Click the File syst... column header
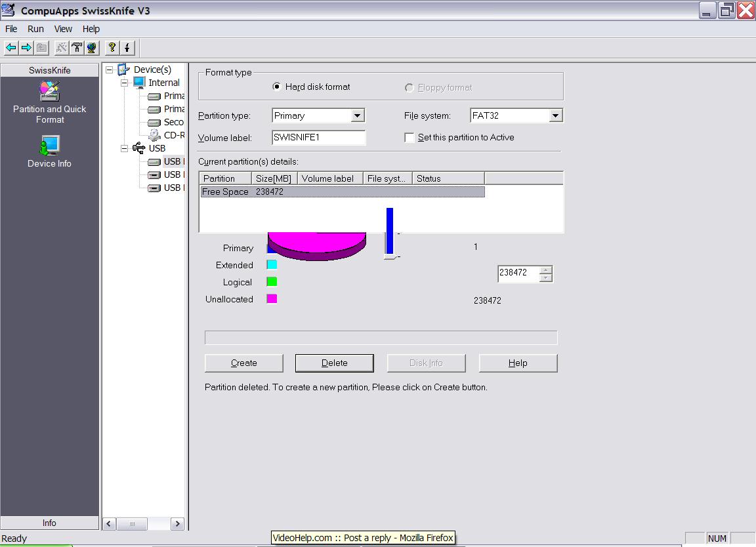 [387, 178]
